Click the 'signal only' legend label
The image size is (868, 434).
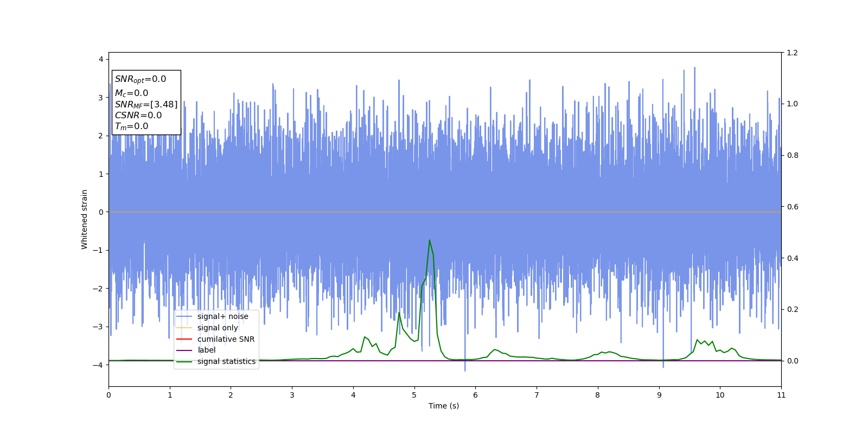coord(218,328)
